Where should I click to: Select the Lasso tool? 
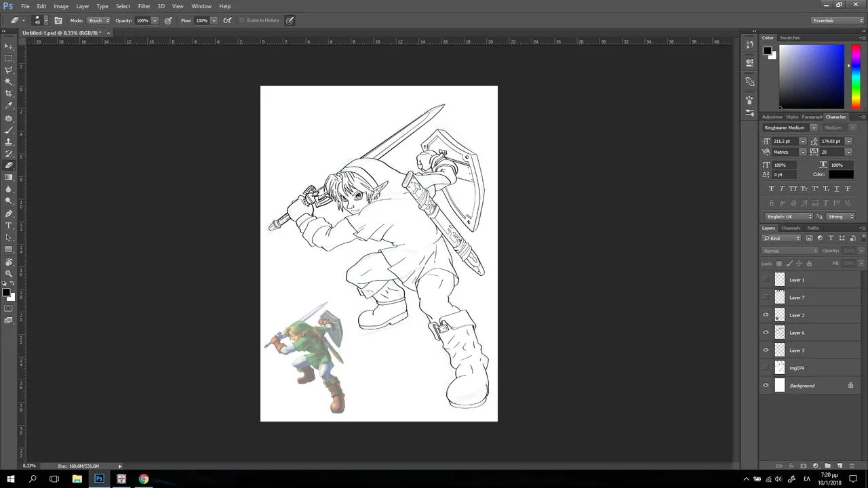point(9,70)
